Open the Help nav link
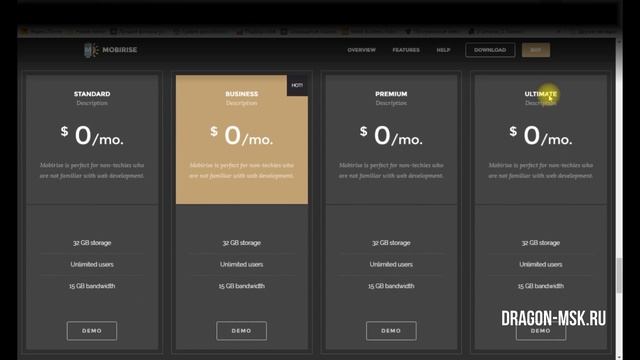 443,50
